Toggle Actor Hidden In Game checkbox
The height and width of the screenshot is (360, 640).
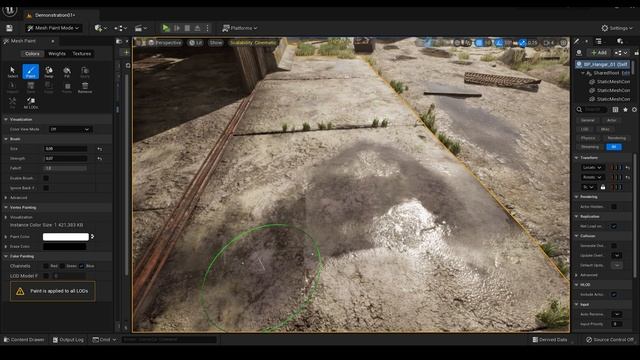point(614,207)
